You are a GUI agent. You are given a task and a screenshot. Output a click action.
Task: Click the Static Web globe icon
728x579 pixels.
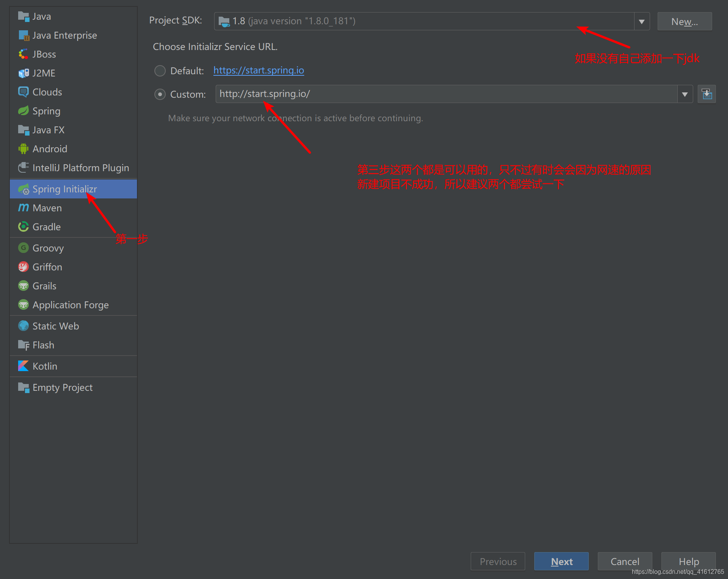coord(23,326)
